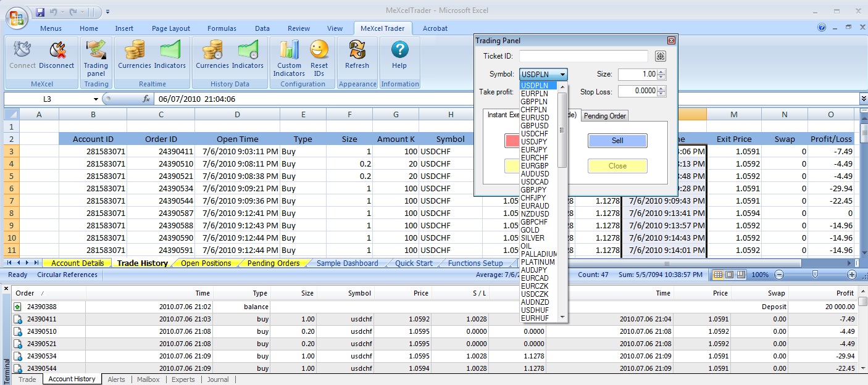Switch to Page Layout view icon

(729, 275)
